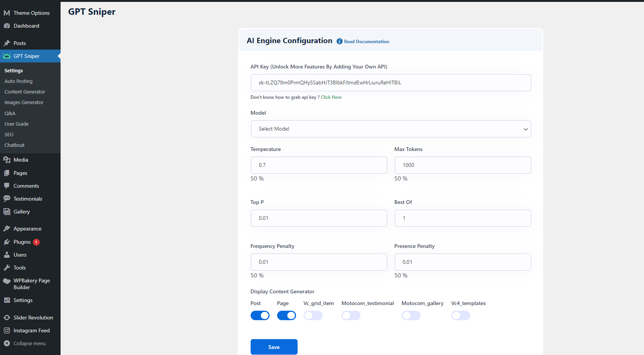
Task: Click the Slider Revolution refresh icon
Action: [x=7, y=318]
